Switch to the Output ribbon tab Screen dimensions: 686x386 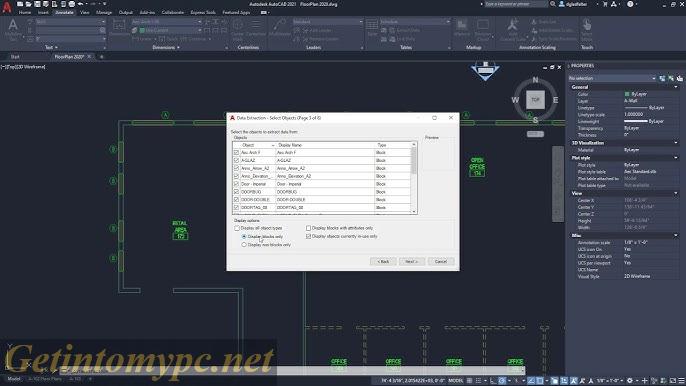tap(126, 12)
